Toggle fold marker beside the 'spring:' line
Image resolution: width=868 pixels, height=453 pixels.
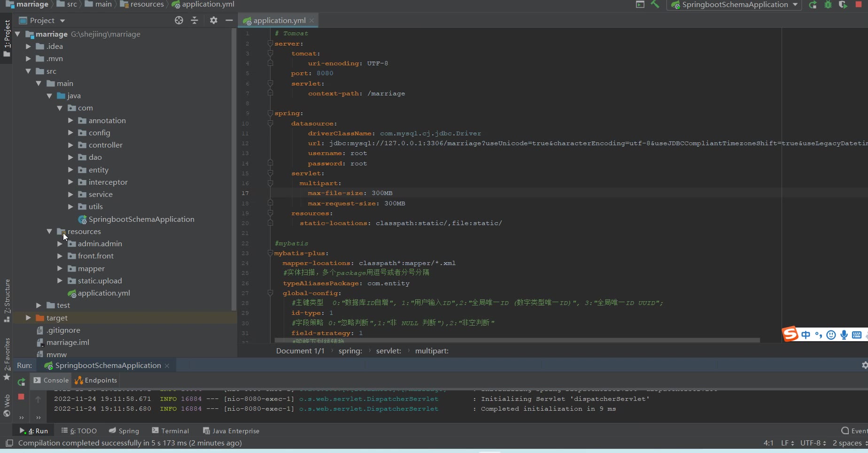270,113
